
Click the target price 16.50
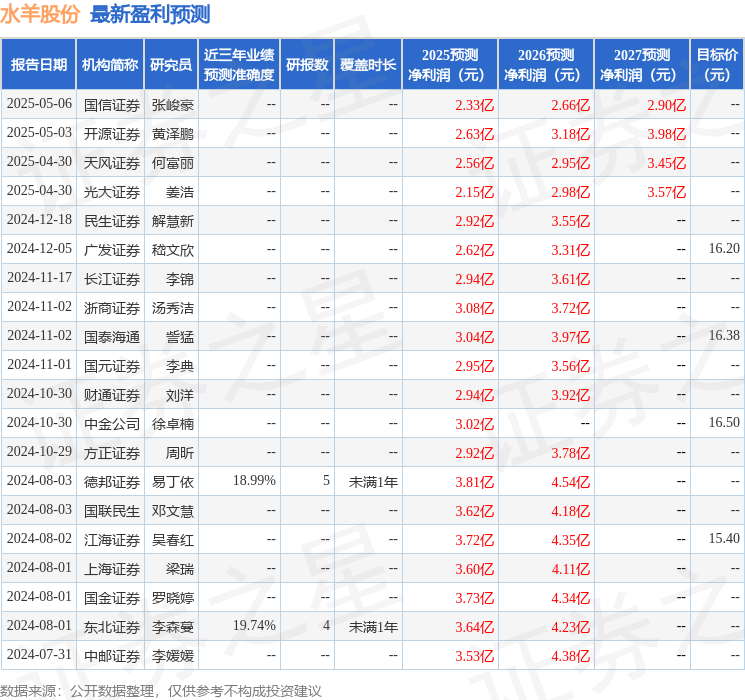click(x=724, y=422)
